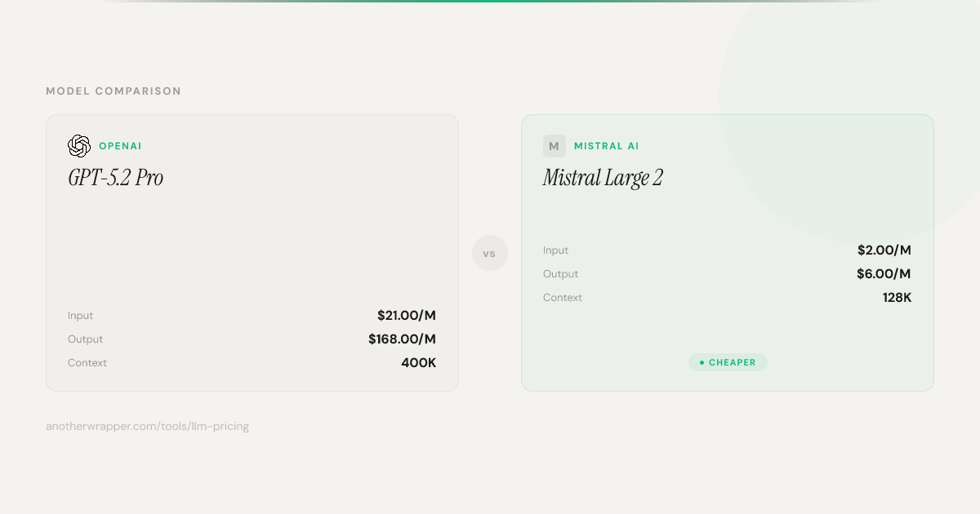Click the 'Output' label in the GPT-5.2 card

[86, 339]
